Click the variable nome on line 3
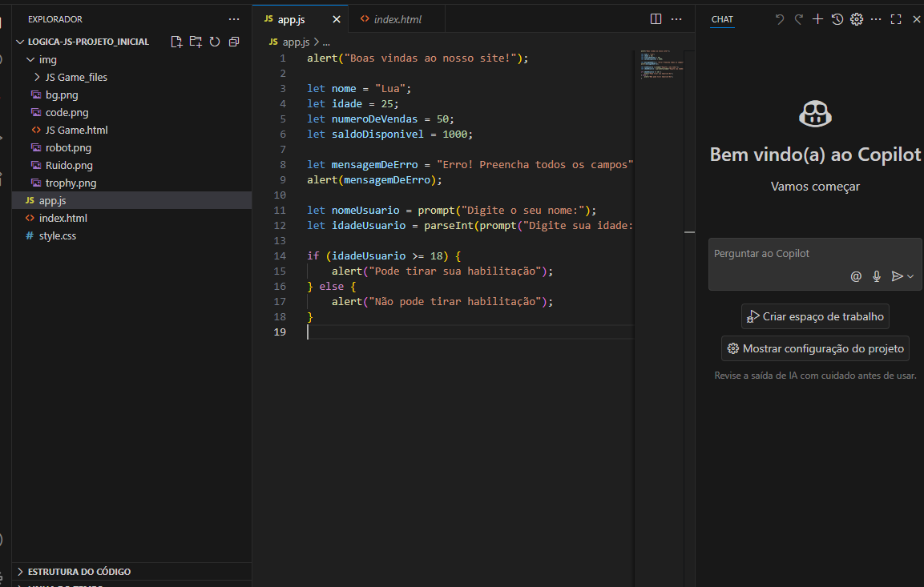 (344, 89)
